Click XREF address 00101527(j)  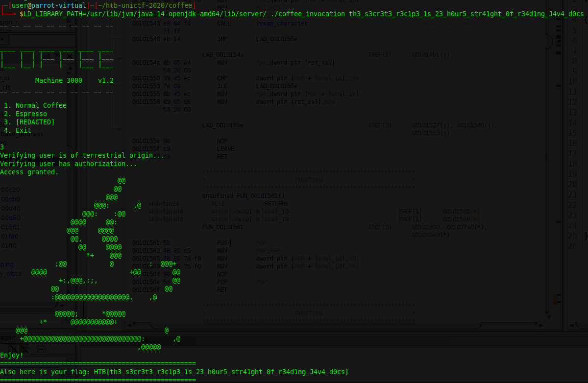coord(431,125)
